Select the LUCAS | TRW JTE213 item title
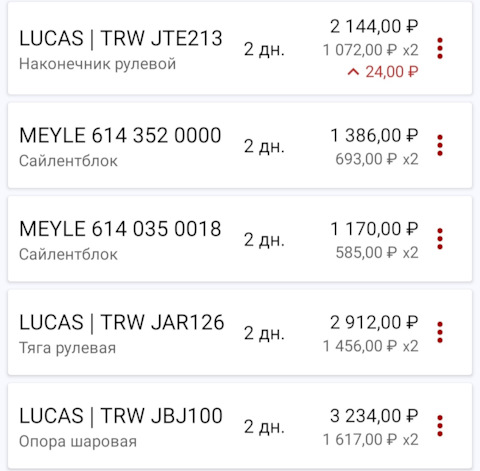The height and width of the screenshot is (471, 480). pyautogui.click(x=121, y=38)
